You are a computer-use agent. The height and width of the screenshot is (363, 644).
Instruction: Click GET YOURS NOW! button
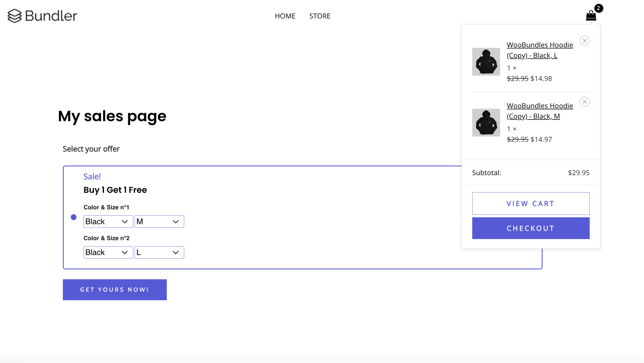click(115, 290)
